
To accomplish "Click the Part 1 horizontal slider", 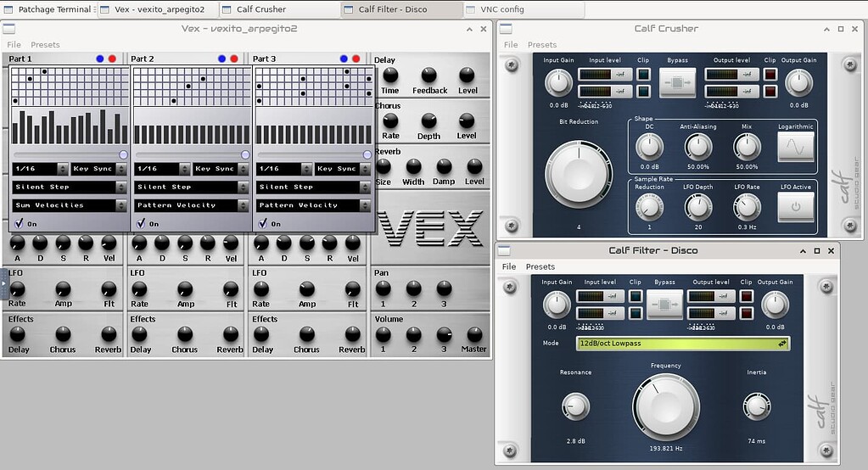I will 70,154.
